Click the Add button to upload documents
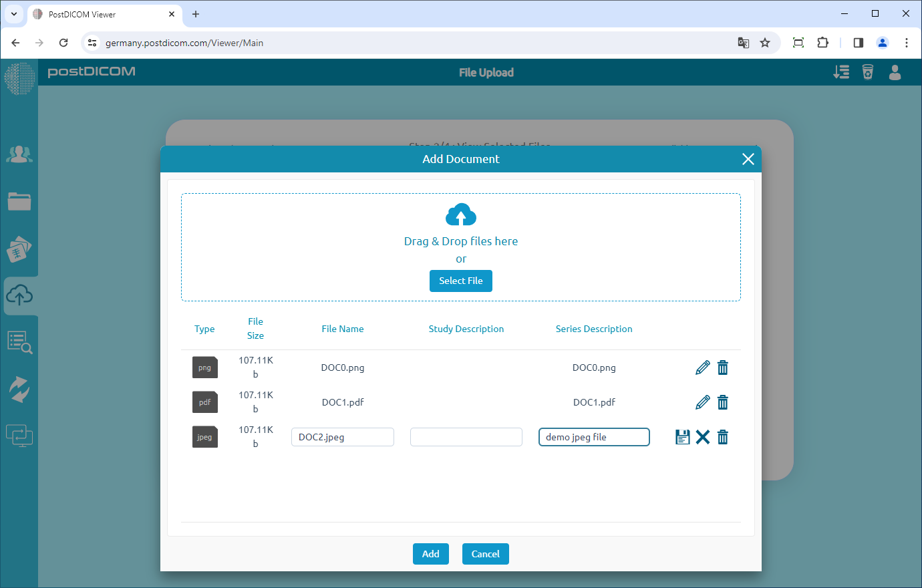Viewport: 922px width, 588px height. pos(430,553)
